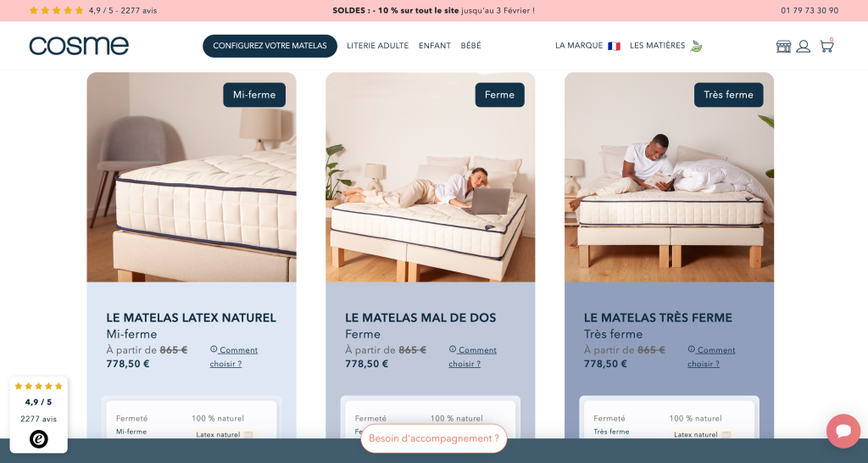Open the Bébé menu

(470, 46)
